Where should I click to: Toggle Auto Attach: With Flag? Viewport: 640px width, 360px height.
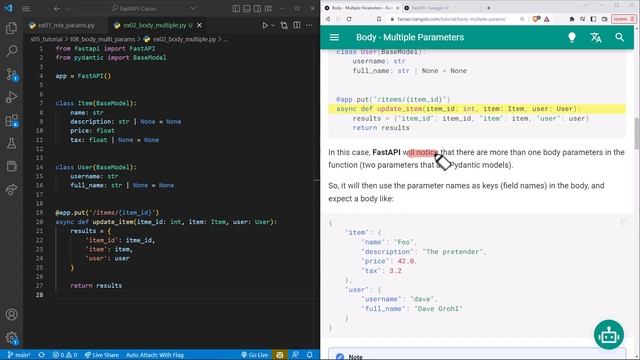(155, 355)
